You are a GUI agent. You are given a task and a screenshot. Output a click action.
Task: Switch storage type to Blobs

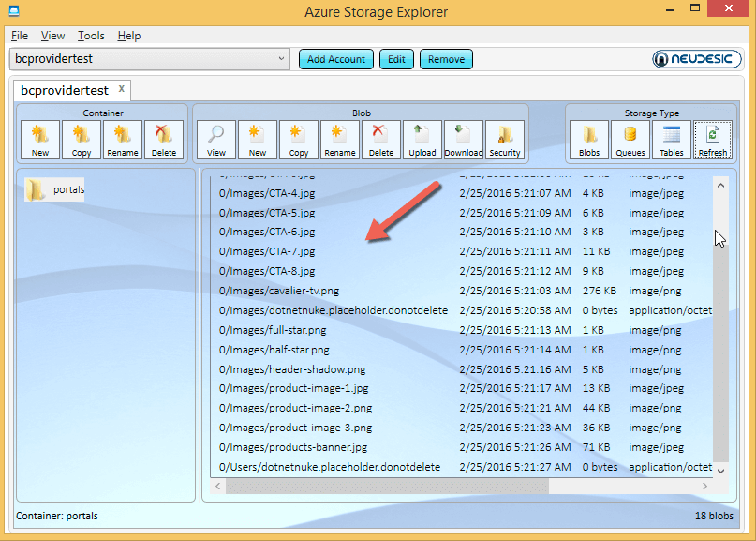coord(589,140)
